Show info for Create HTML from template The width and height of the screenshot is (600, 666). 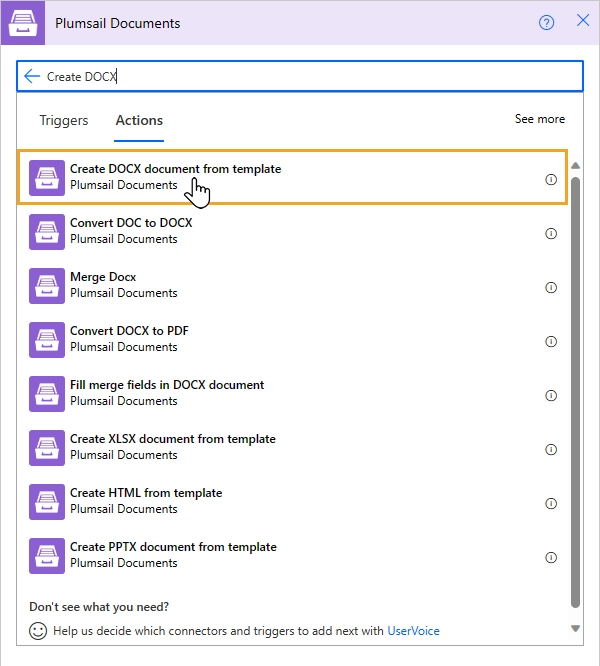pyautogui.click(x=551, y=503)
